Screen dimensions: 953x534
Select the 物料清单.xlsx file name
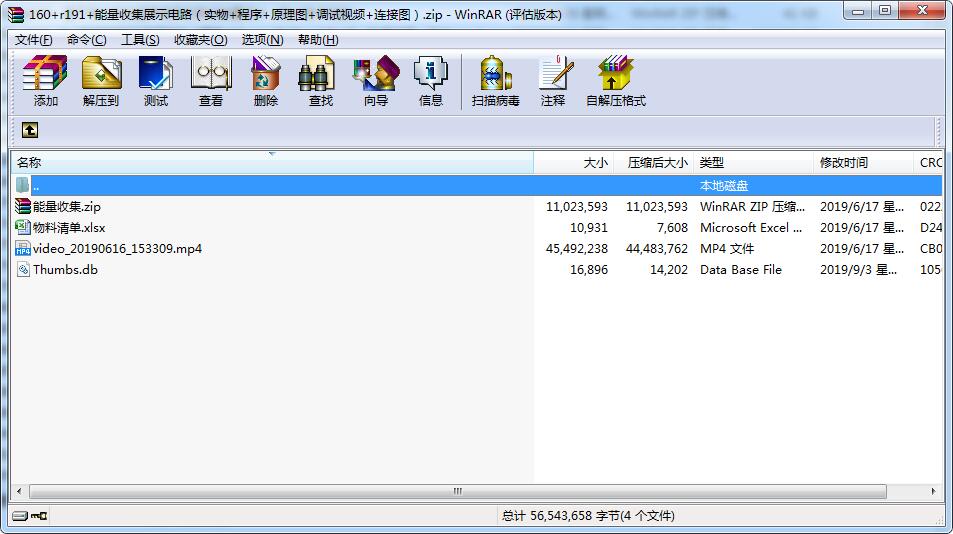[x=69, y=228]
